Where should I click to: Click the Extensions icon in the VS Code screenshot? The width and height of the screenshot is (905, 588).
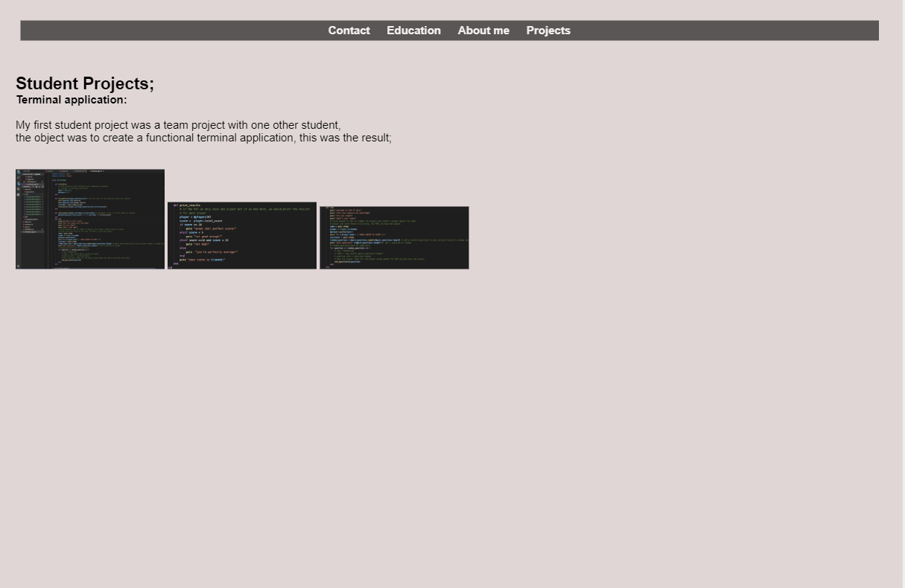tap(19, 194)
